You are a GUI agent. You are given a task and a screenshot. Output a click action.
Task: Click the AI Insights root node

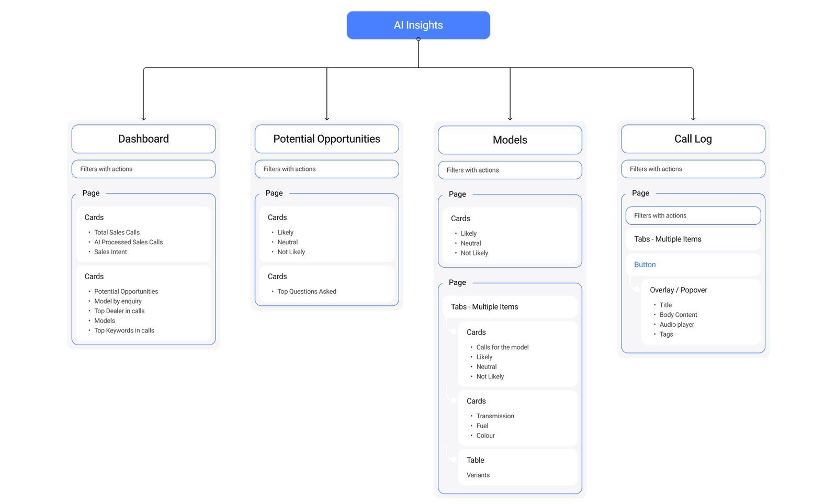pyautogui.click(x=418, y=25)
